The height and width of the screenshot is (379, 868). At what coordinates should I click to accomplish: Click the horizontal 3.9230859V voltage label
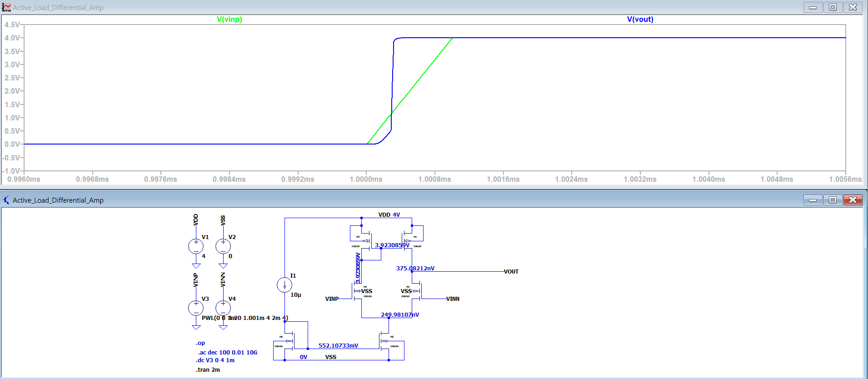pyautogui.click(x=392, y=245)
